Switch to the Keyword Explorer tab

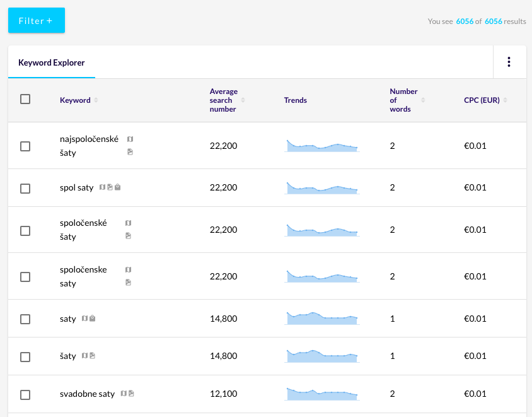pyautogui.click(x=52, y=62)
